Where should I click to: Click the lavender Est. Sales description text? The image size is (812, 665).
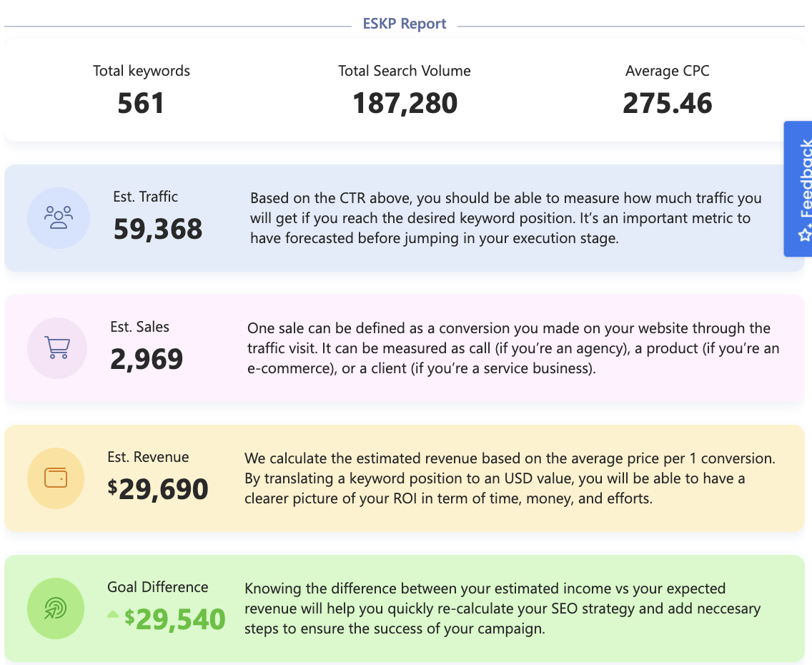pos(508,348)
